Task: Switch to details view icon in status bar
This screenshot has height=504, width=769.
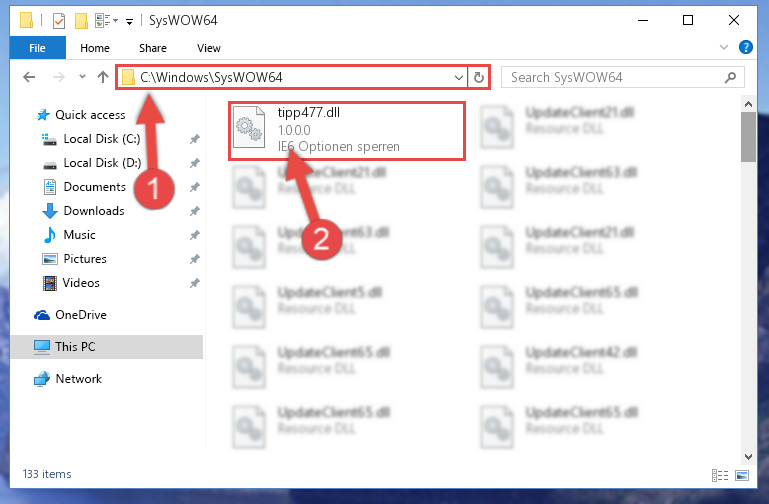Action: pos(719,475)
